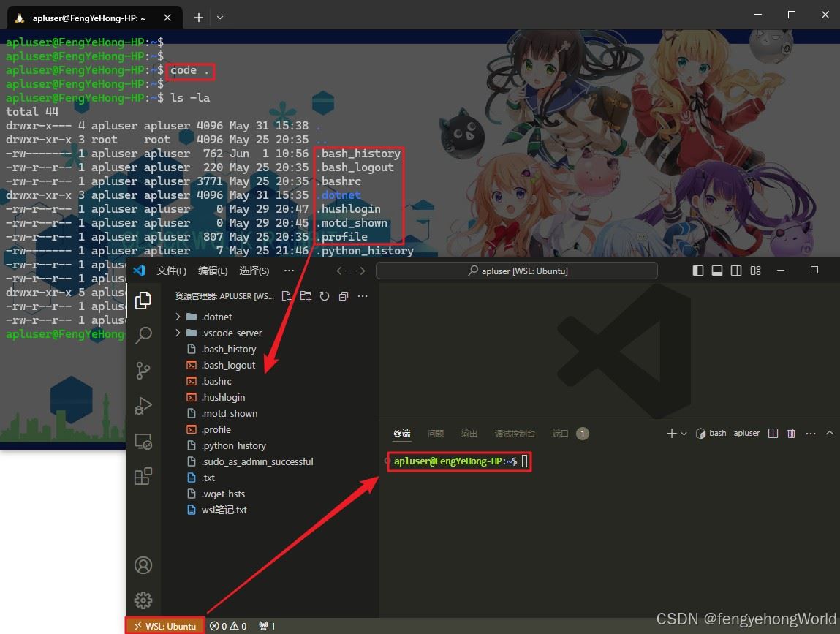Switch to the 问题 panel tab

(x=436, y=433)
